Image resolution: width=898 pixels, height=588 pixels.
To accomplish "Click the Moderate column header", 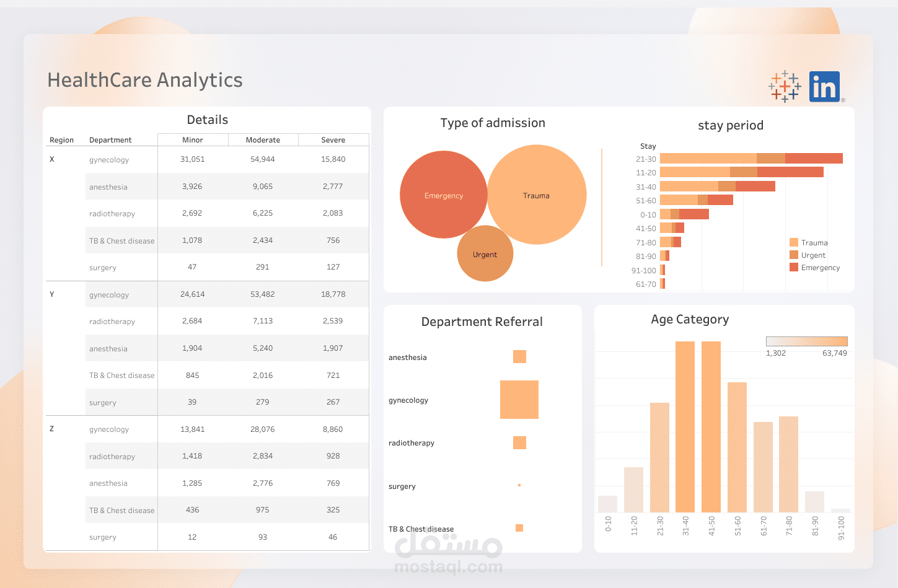I will pos(263,140).
